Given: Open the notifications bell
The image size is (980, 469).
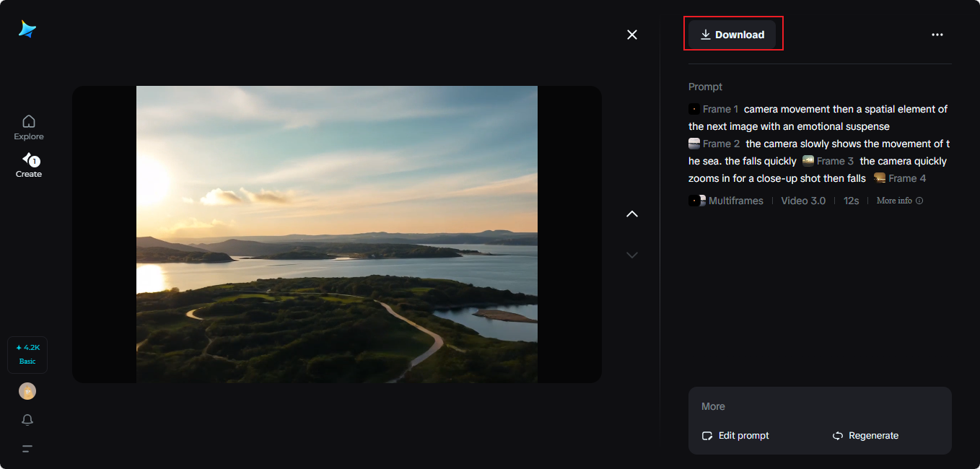Looking at the screenshot, I should [27, 419].
